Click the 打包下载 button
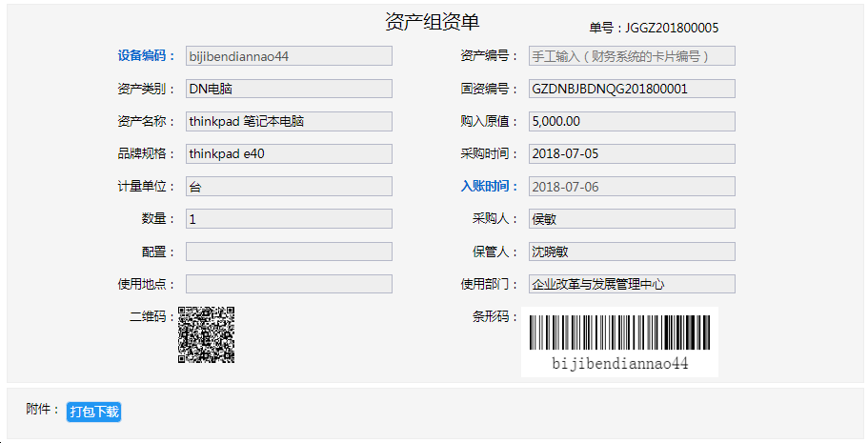Viewport: 868px width, 443px height. point(94,412)
